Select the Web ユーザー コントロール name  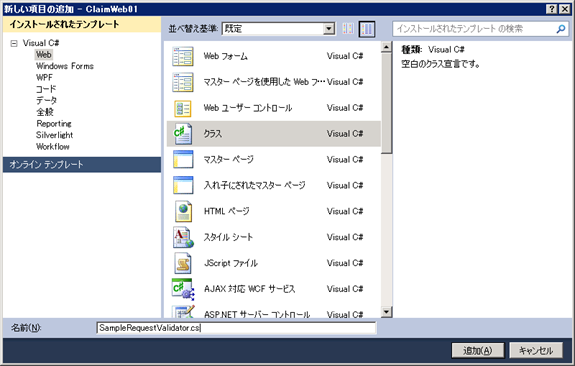248,108
